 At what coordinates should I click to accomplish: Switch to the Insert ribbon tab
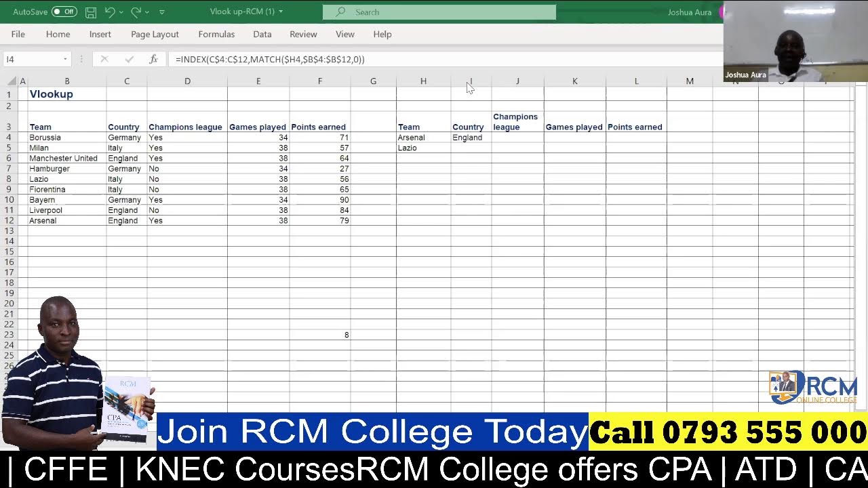[100, 34]
